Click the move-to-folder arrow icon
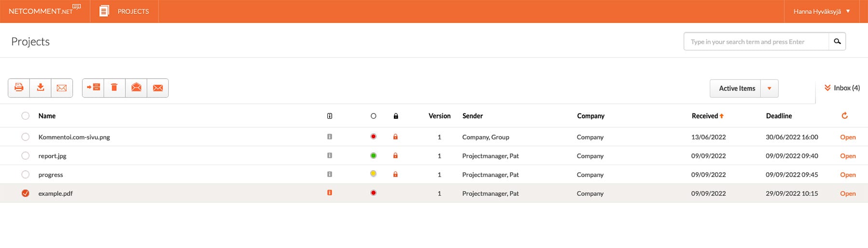The width and height of the screenshot is (868, 248). click(93, 88)
